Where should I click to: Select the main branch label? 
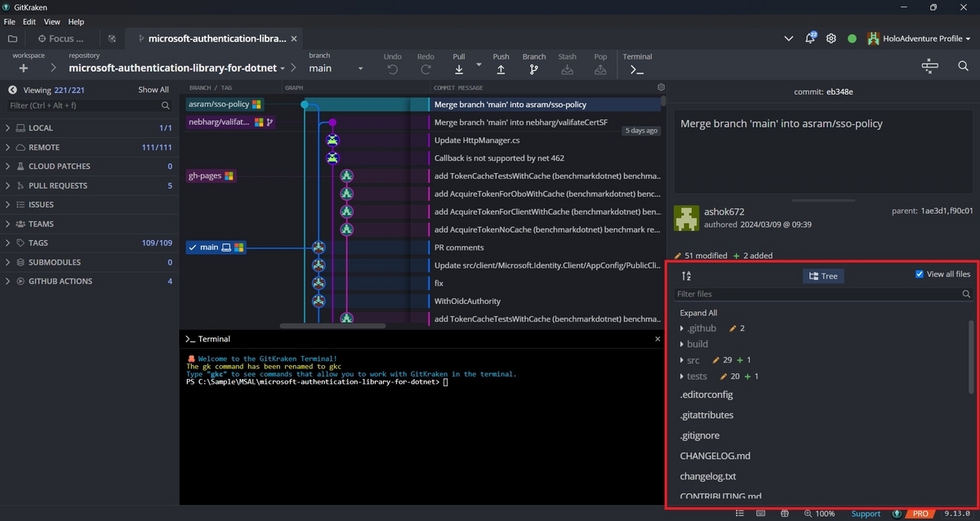click(x=216, y=247)
